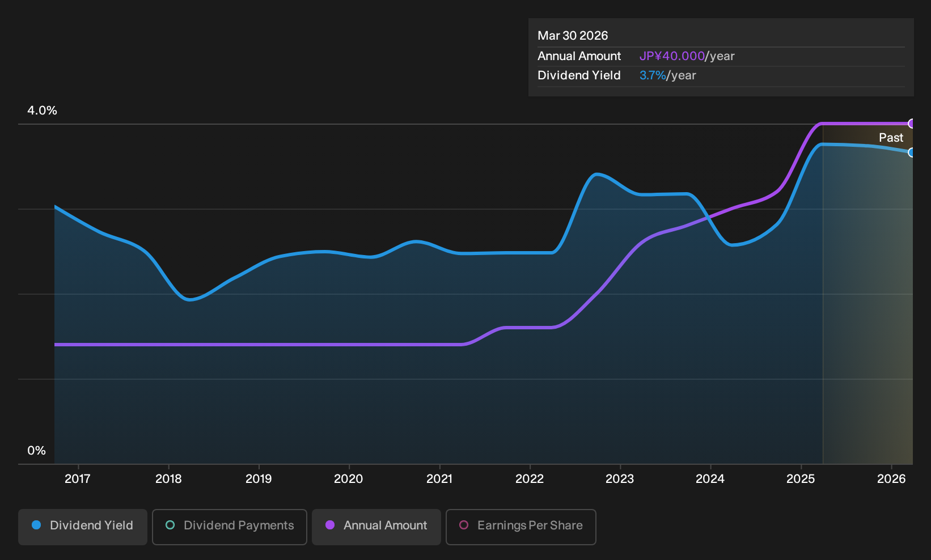Click the teal Dividend Payments circle icon
The image size is (931, 560).
tap(170, 525)
